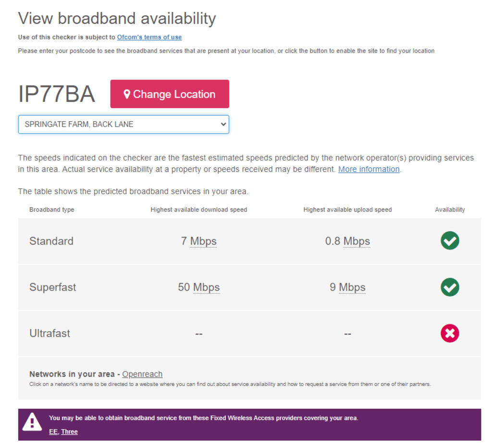Click the Highest available download speed header

198,210
